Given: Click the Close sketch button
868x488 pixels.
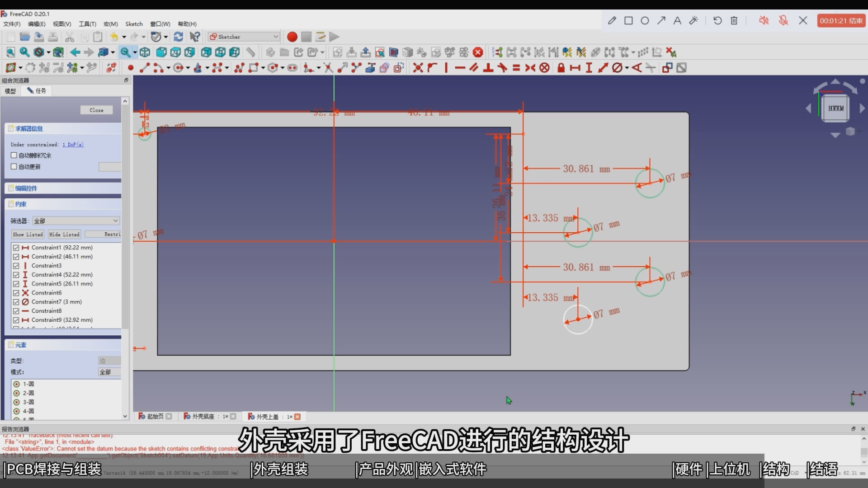Looking at the screenshot, I should click(96, 110).
